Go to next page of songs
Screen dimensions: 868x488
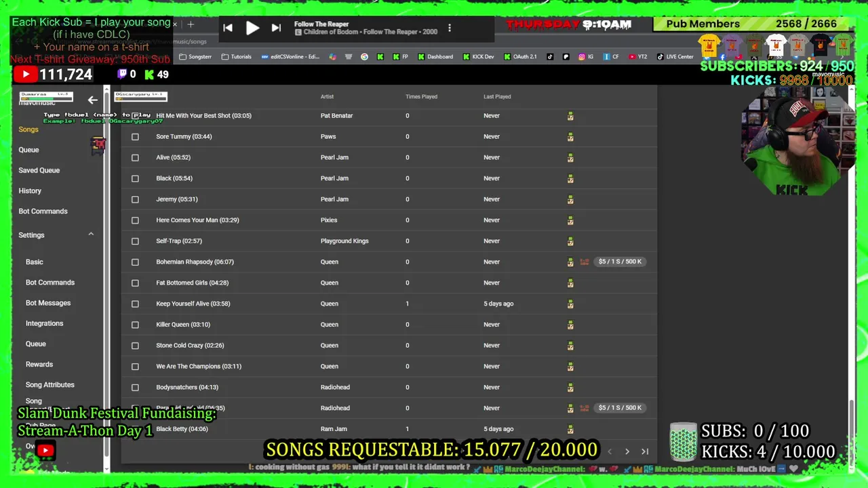(x=627, y=451)
